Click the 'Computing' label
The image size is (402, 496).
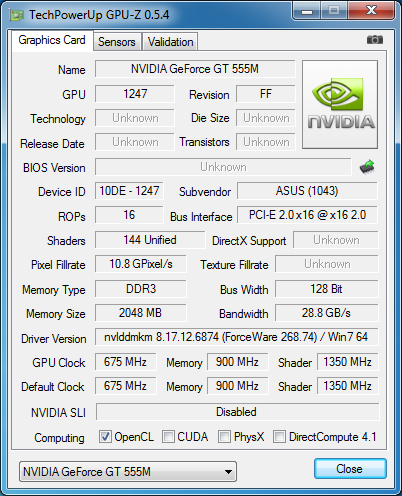(59, 438)
